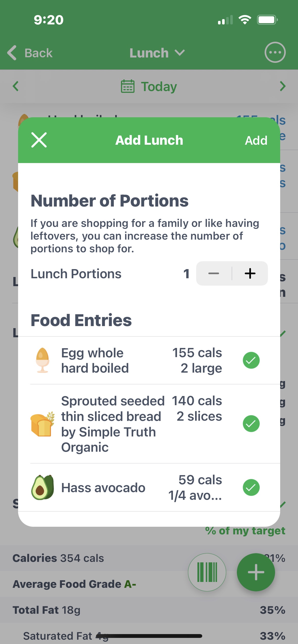Close the Add Lunch dialog
Viewport: 298px width, 644px height.
[39, 140]
